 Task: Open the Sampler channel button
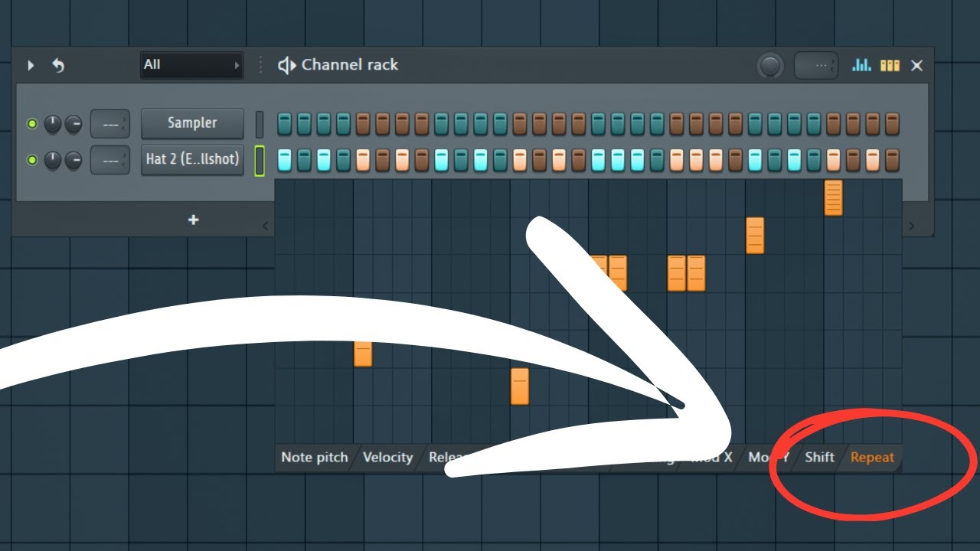[x=192, y=123]
